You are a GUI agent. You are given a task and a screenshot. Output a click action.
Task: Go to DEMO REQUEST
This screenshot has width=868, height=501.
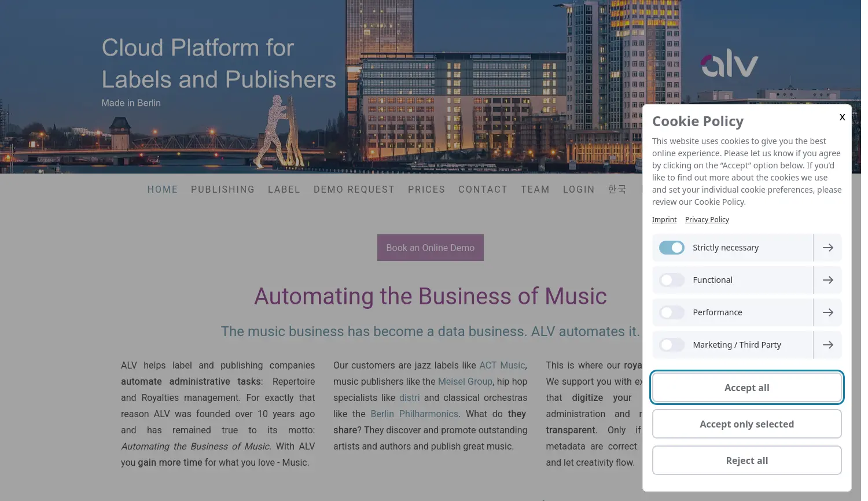(354, 189)
